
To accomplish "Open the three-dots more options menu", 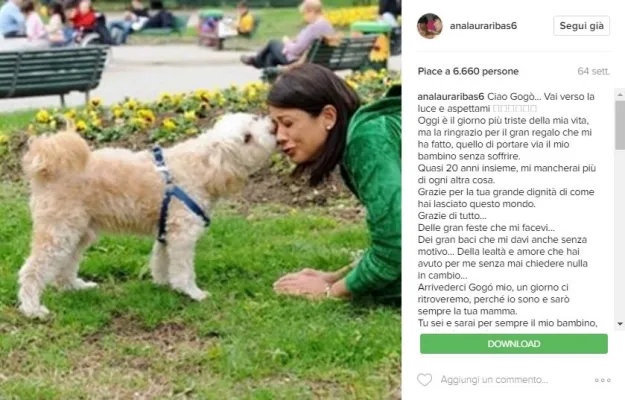I will pos(602,380).
